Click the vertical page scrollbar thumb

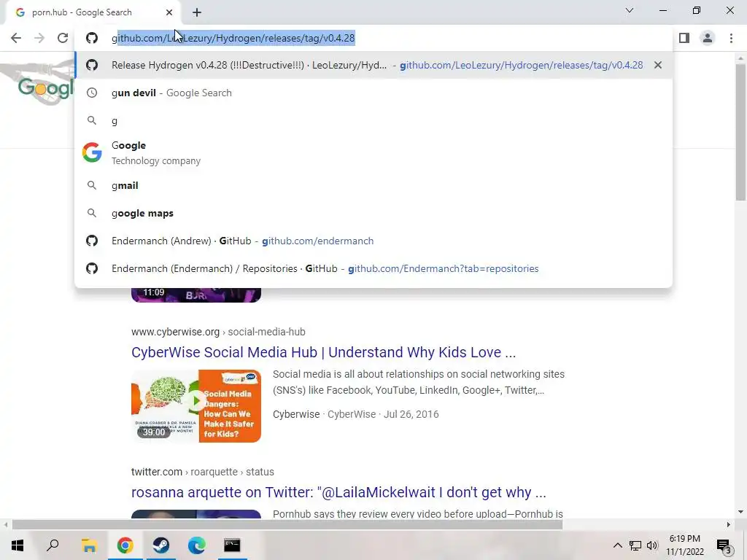coord(740,131)
